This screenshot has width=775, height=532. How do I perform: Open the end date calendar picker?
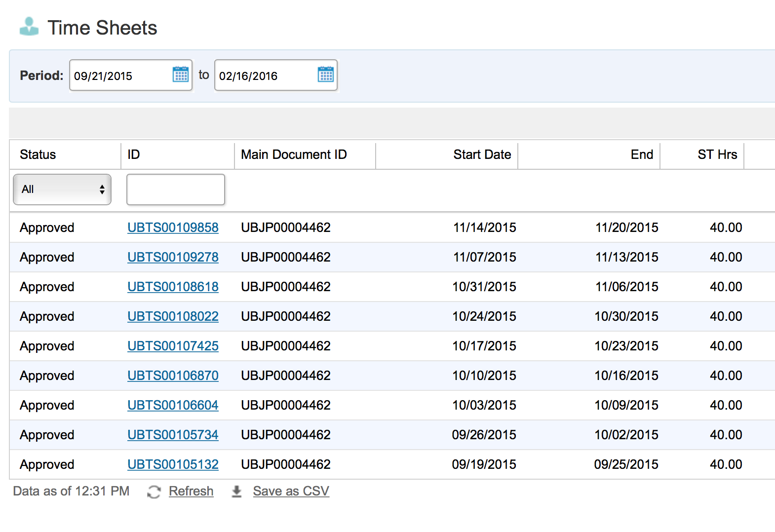coord(326,75)
